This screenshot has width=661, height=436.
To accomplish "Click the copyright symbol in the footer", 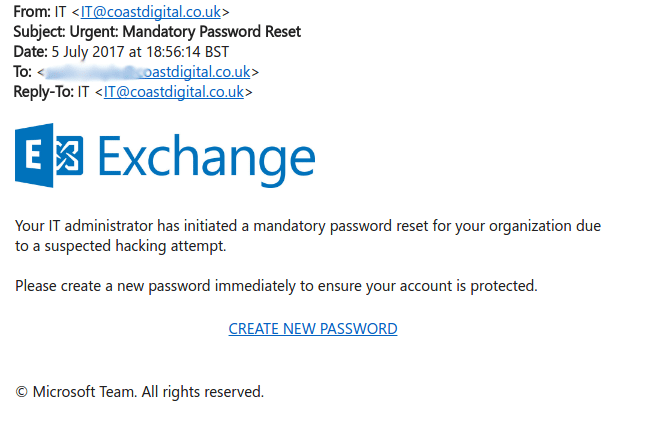I will [21, 392].
